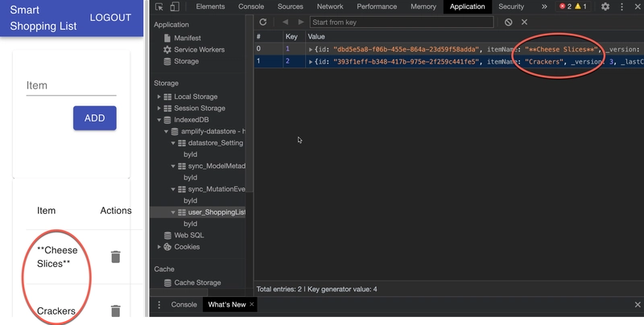Expand the Cookies tree node

[159, 247]
